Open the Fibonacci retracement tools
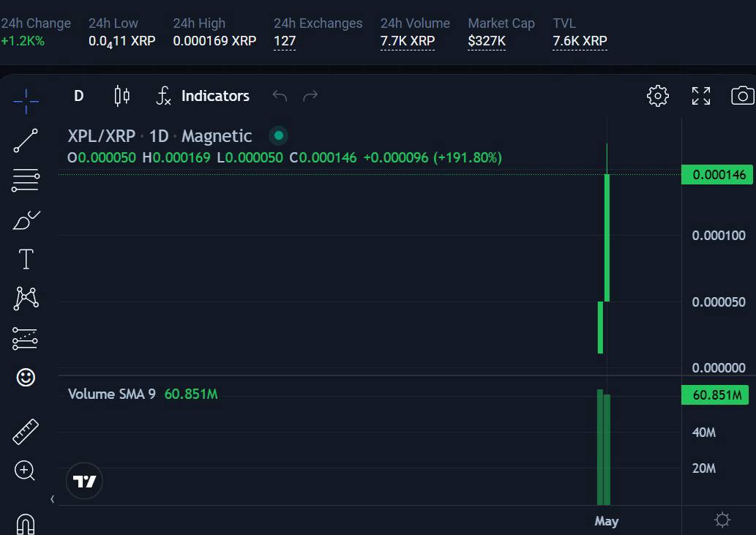 [26, 180]
